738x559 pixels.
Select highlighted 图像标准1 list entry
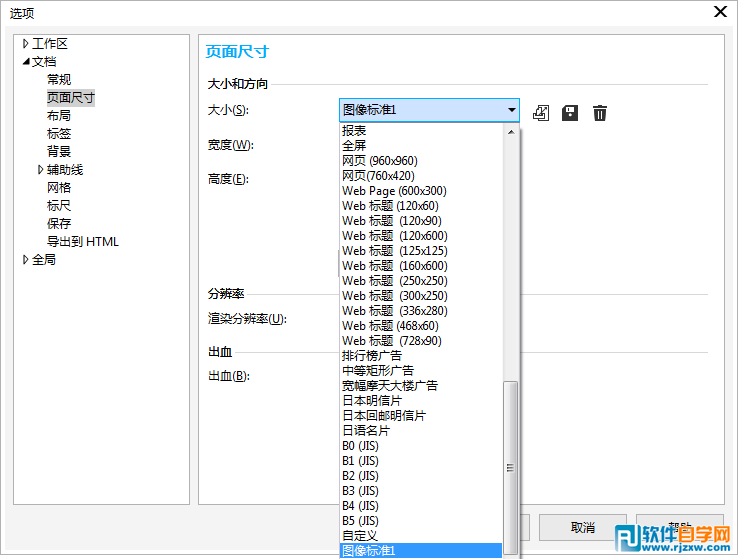coord(421,551)
